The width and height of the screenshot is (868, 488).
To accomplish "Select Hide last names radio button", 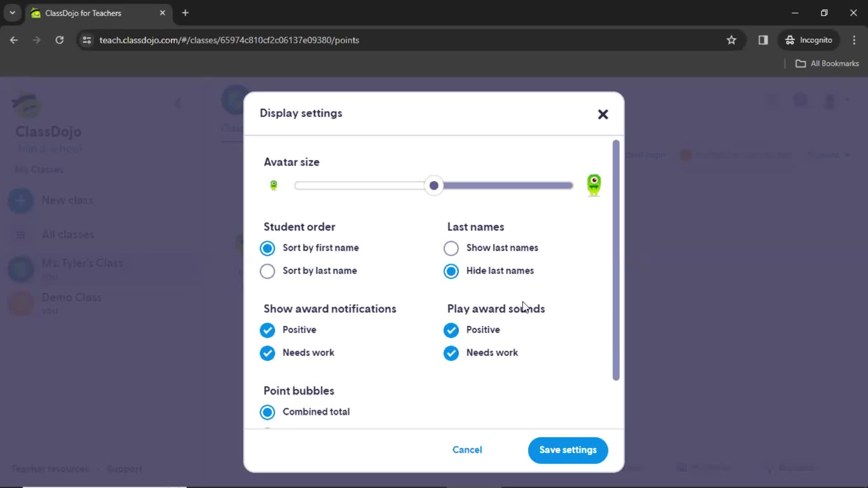I will point(451,271).
